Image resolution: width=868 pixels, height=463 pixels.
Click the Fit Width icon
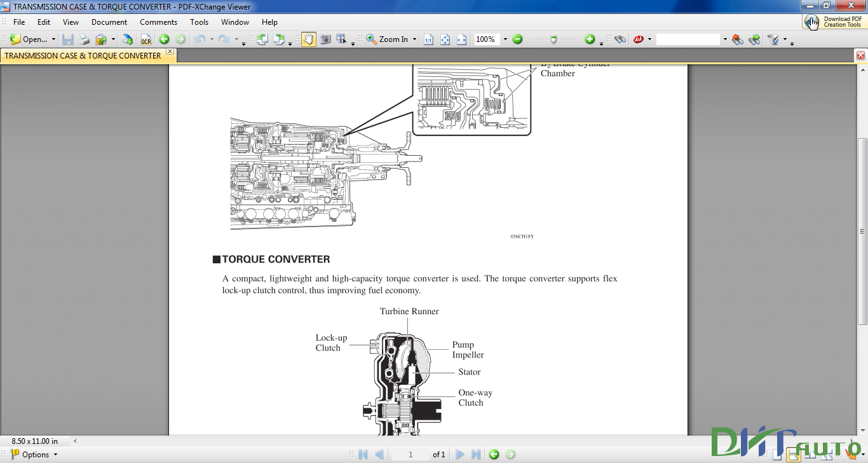coord(462,39)
